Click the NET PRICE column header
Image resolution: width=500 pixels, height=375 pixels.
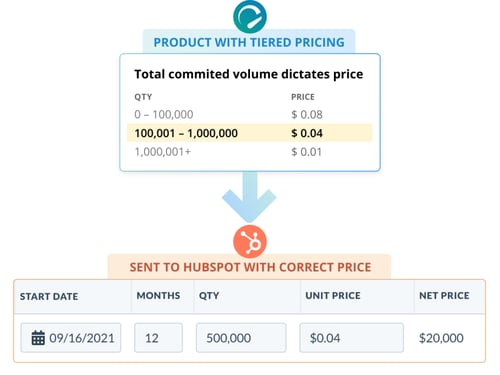(x=444, y=295)
